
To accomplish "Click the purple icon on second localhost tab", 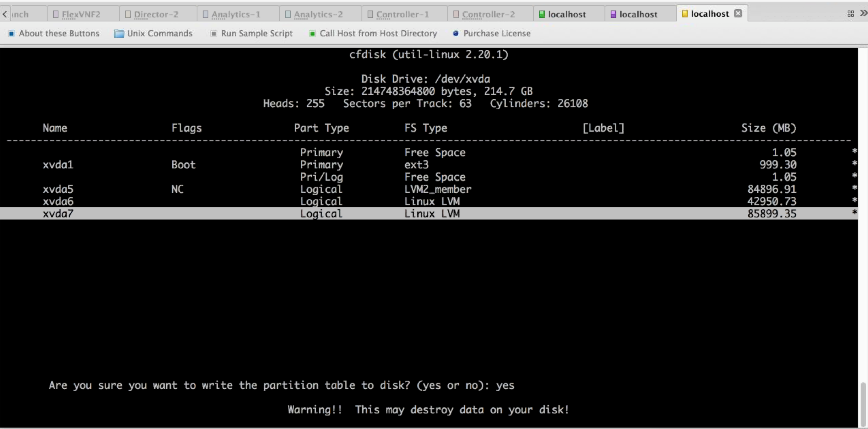I will (x=613, y=14).
